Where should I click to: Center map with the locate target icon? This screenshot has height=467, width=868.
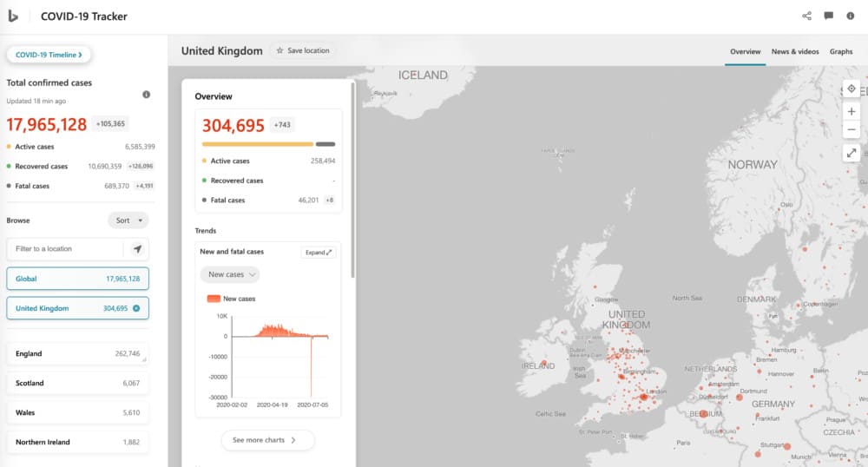852,89
